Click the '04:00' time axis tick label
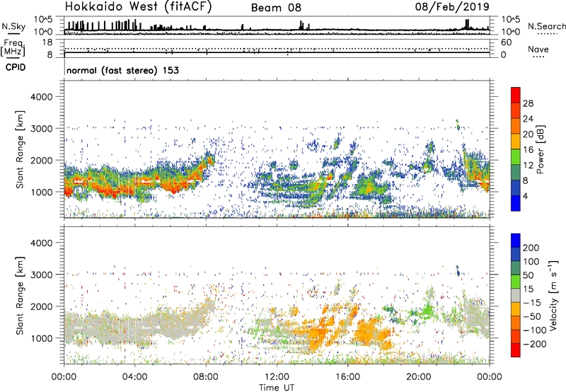 pyautogui.click(x=134, y=377)
